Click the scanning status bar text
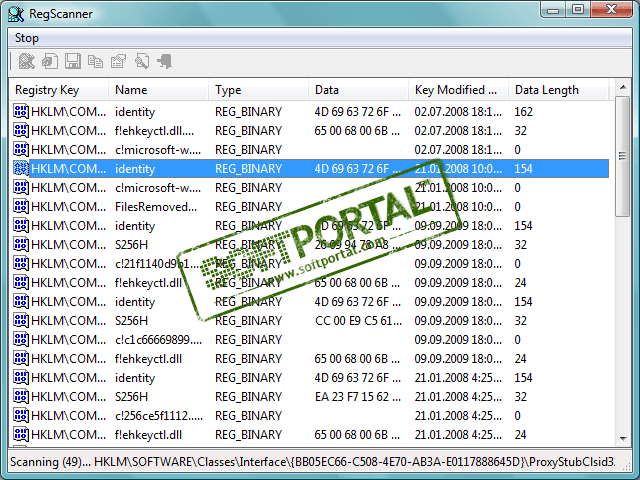This screenshot has height=480, width=640. click(x=313, y=462)
